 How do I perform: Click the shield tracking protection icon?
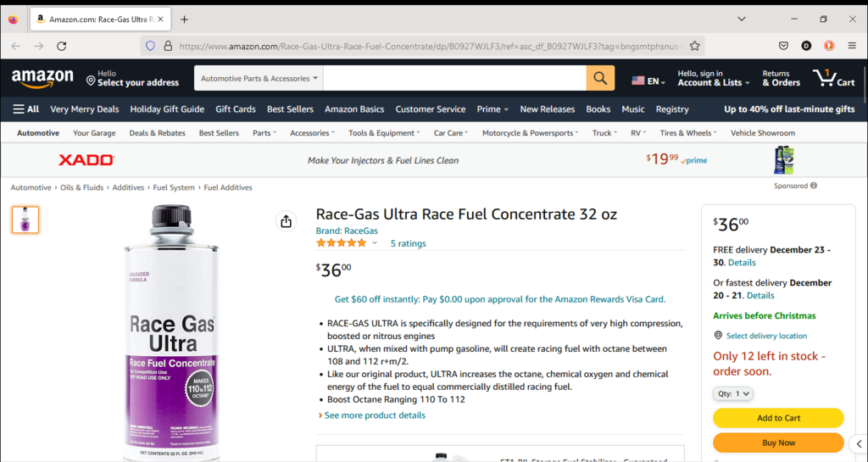151,46
